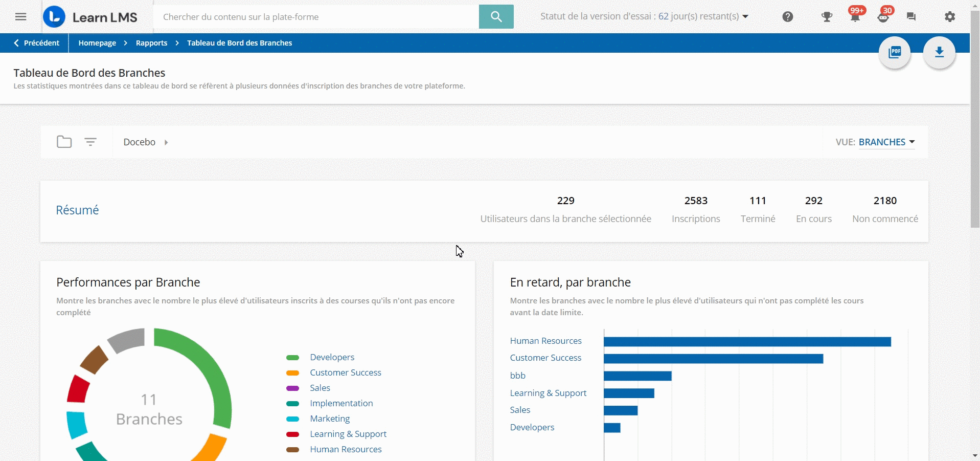Open the settings gear icon
Screen dimensions: 980x461
[950, 16]
